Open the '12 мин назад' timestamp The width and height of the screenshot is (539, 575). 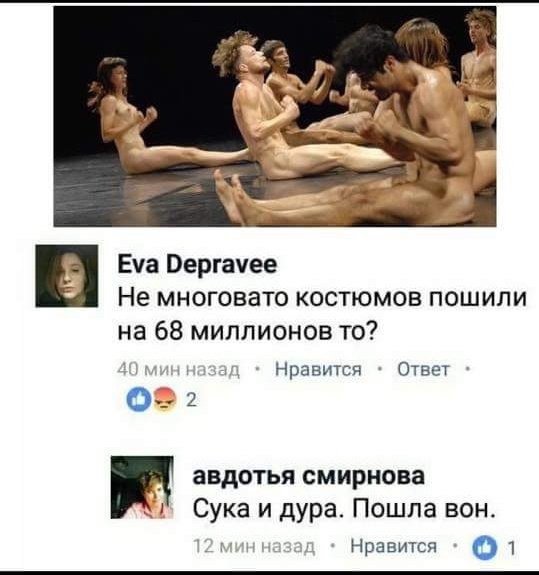tap(254, 546)
